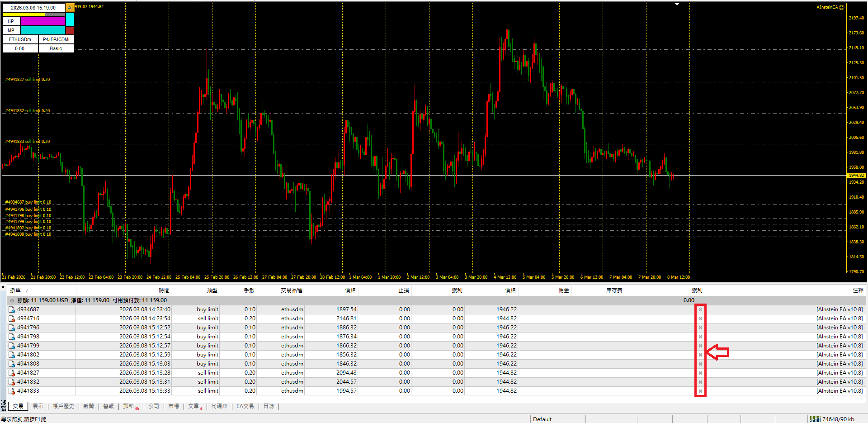The width and height of the screenshot is (868, 423).
Task: Close the terminal panel with its X
Action: tap(3, 287)
